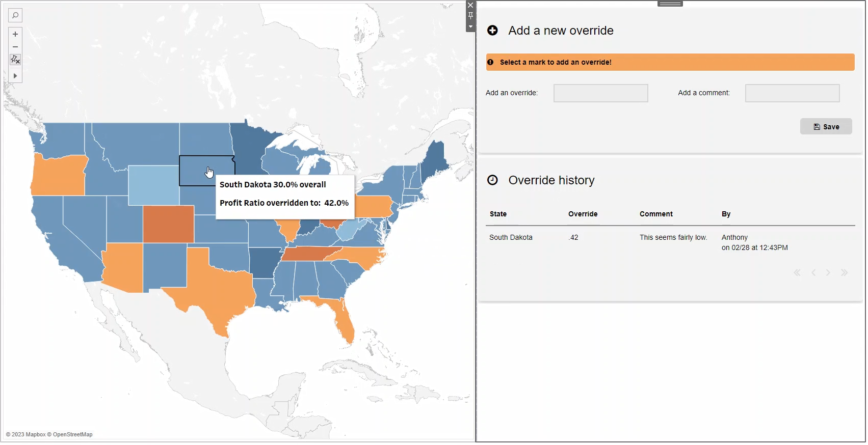Click in the 'Add an override' field

[x=600, y=93]
